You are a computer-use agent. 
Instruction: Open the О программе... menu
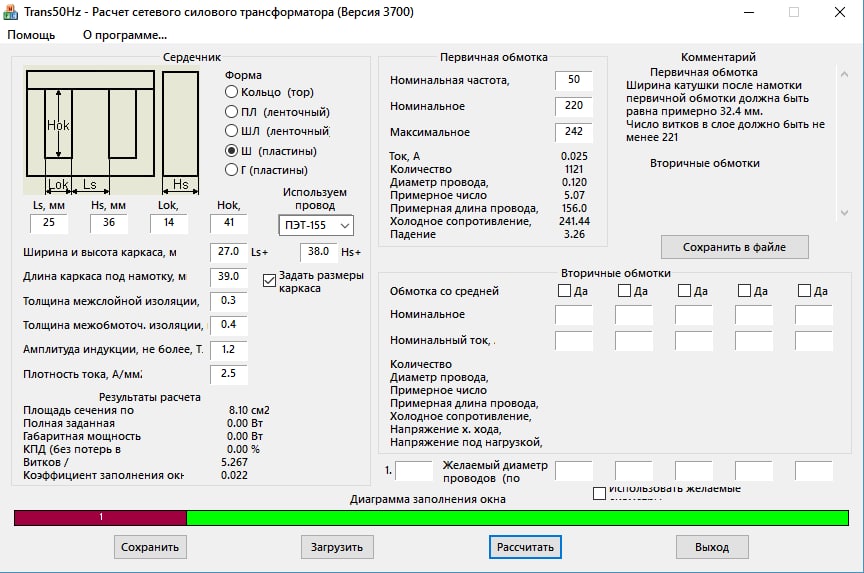[125, 35]
